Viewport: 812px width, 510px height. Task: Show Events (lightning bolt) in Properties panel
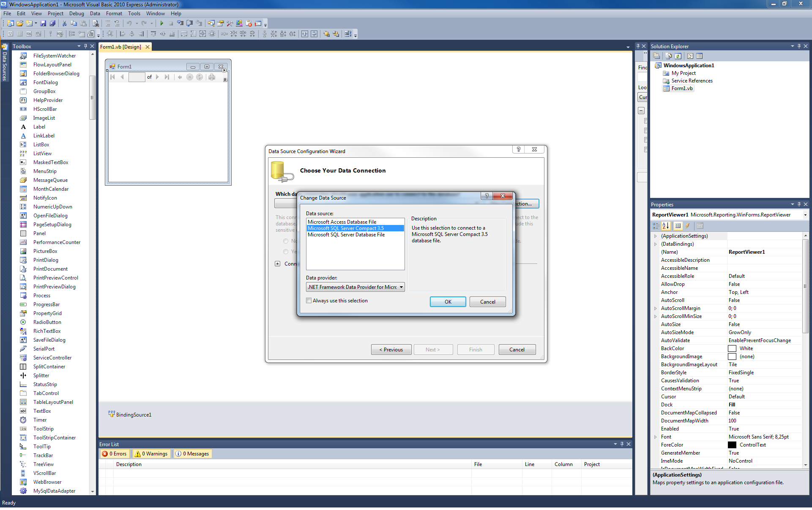[688, 226]
